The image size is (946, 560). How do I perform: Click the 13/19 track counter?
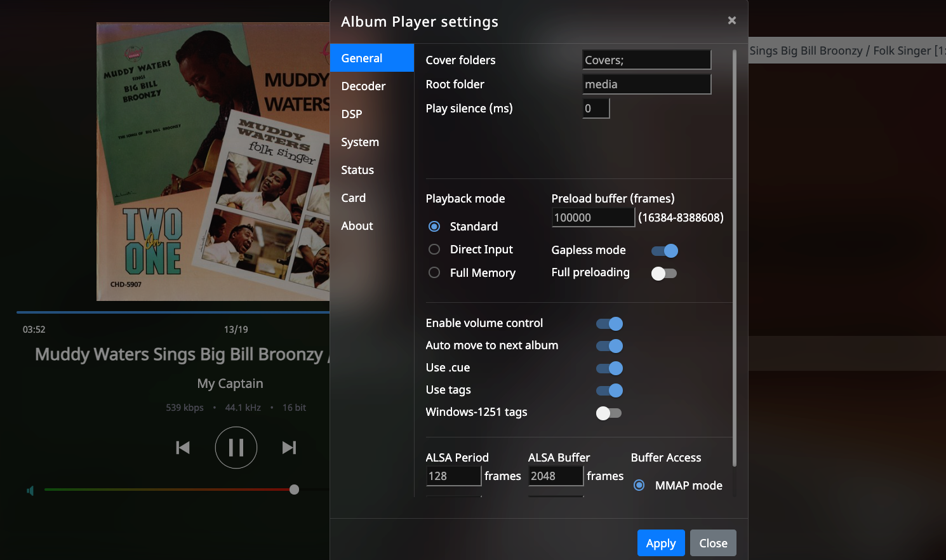pos(236,330)
